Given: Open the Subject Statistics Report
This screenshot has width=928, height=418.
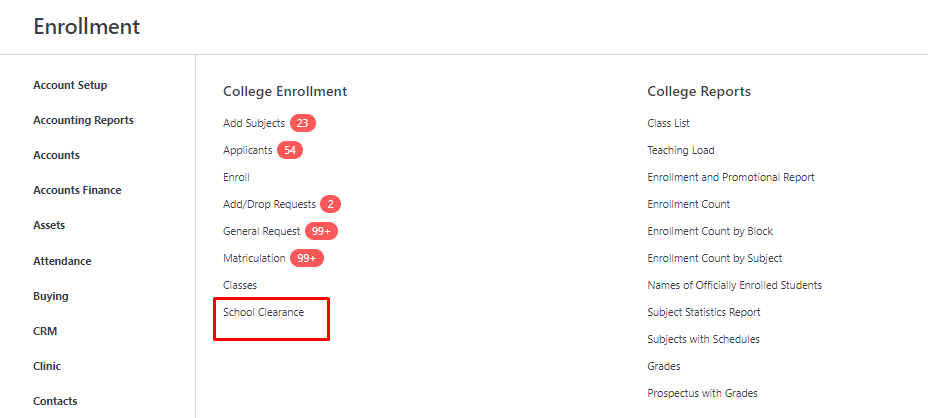Looking at the screenshot, I should [x=704, y=312].
